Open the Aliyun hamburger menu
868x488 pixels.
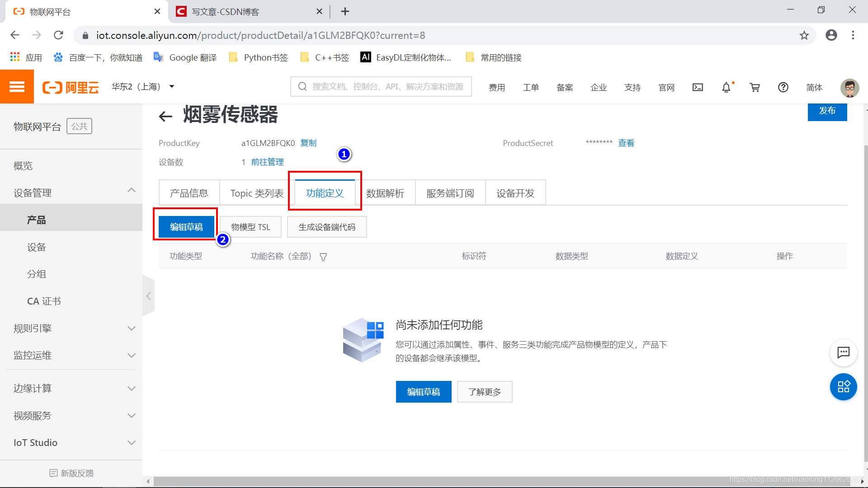pyautogui.click(x=17, y=87)
